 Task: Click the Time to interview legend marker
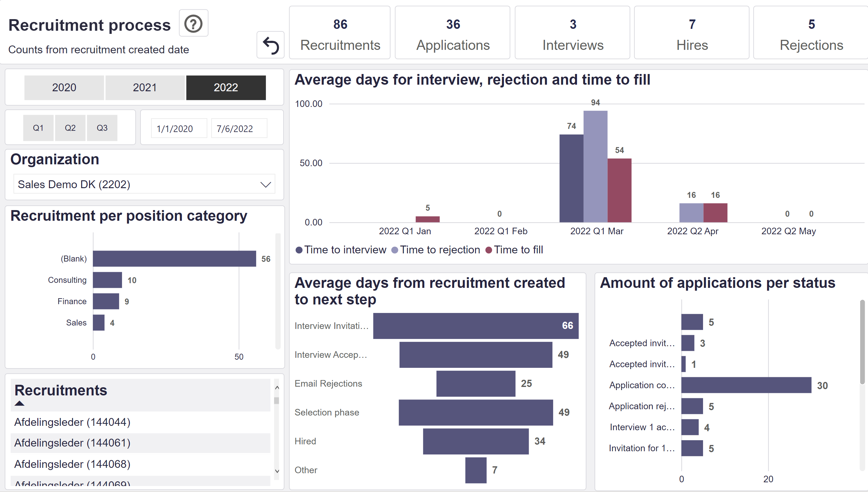(299, 250)
